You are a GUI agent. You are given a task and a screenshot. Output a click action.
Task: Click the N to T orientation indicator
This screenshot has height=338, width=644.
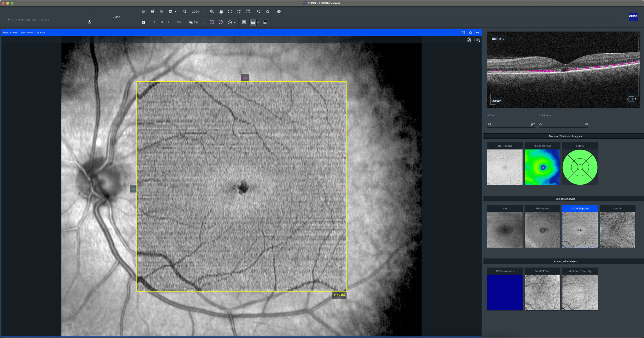pyautogui.click(x=631, y=99)
